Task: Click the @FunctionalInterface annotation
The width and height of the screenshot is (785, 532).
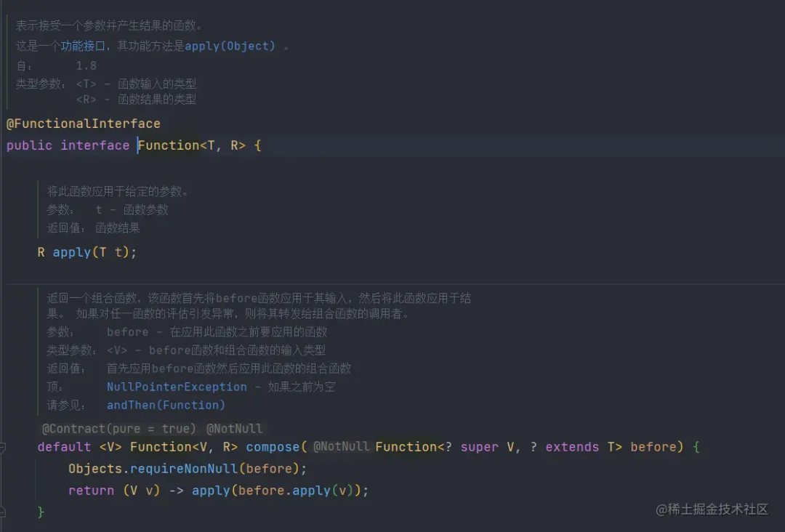Action: pyautogui.click(x=84, y=124)
